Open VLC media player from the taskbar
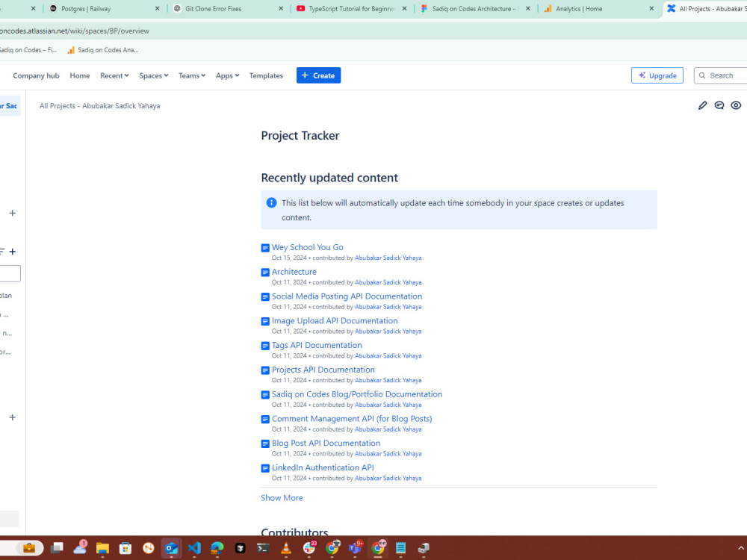Screen dimensions: 747x560 pyautogui.click(x=286, y=548)
